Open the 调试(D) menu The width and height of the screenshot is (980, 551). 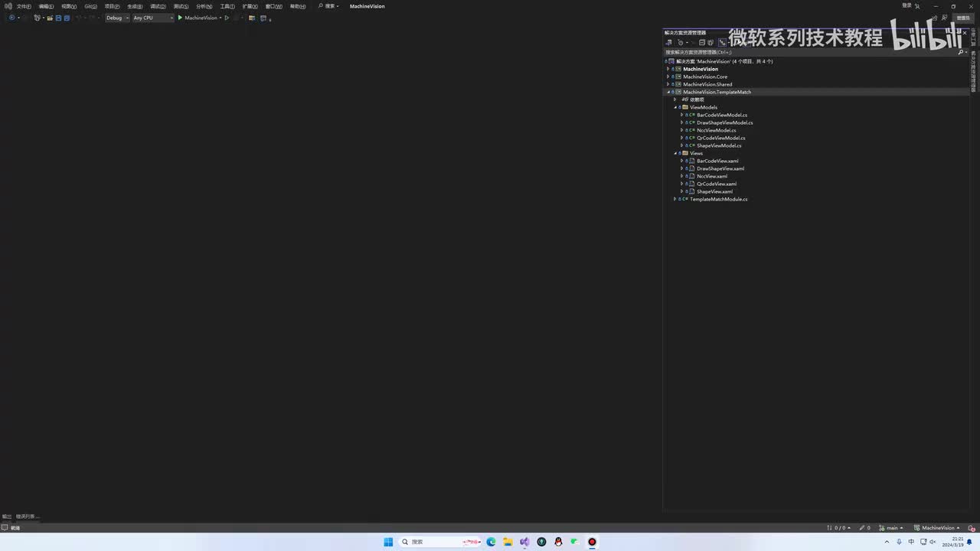158,6
